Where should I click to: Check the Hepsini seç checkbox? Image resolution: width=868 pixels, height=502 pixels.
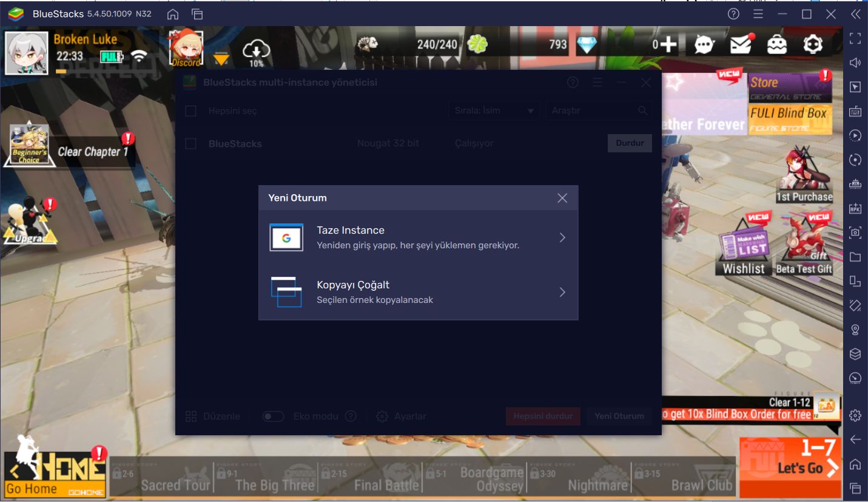pos(190,111)
